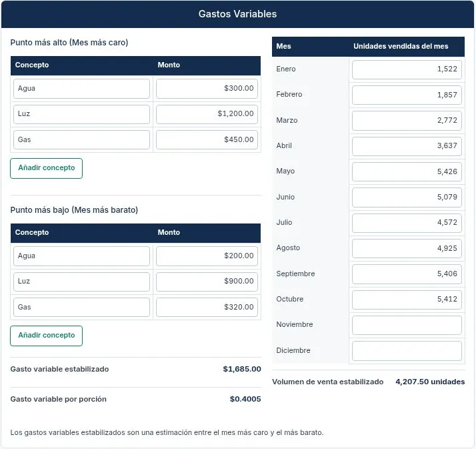Click the 'Mes' column header

pyautogui.click(x=283, y=46)
